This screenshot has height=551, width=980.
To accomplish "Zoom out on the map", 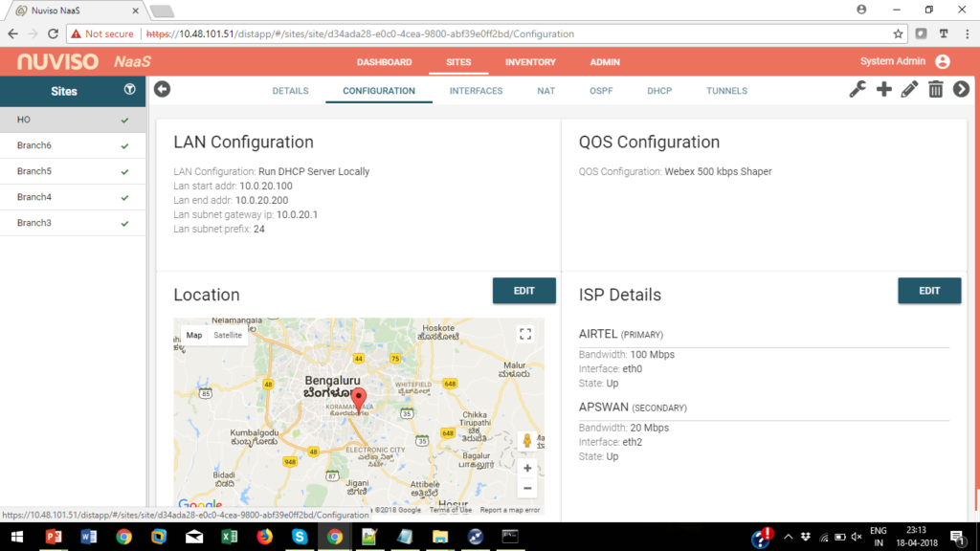I will (527, 488).
